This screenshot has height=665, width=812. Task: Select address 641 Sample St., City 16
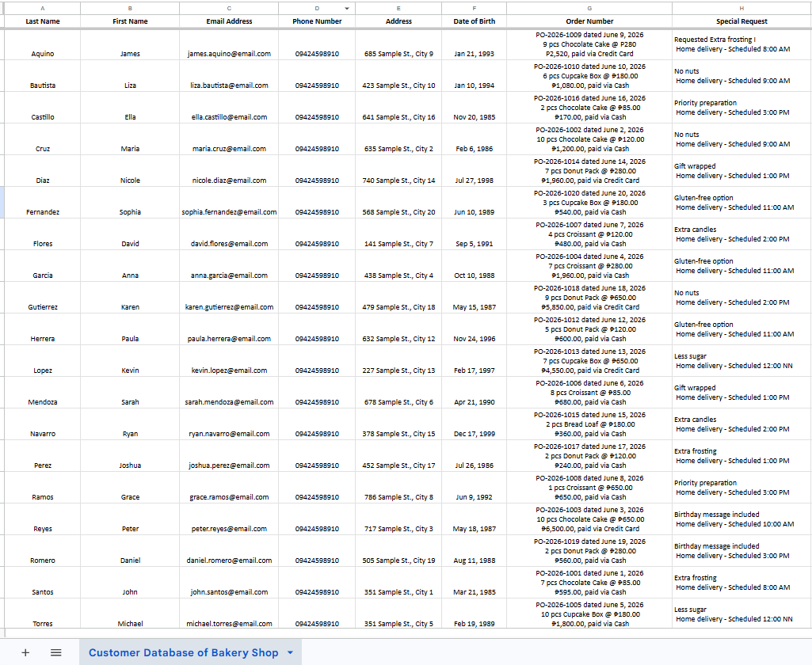398,108
